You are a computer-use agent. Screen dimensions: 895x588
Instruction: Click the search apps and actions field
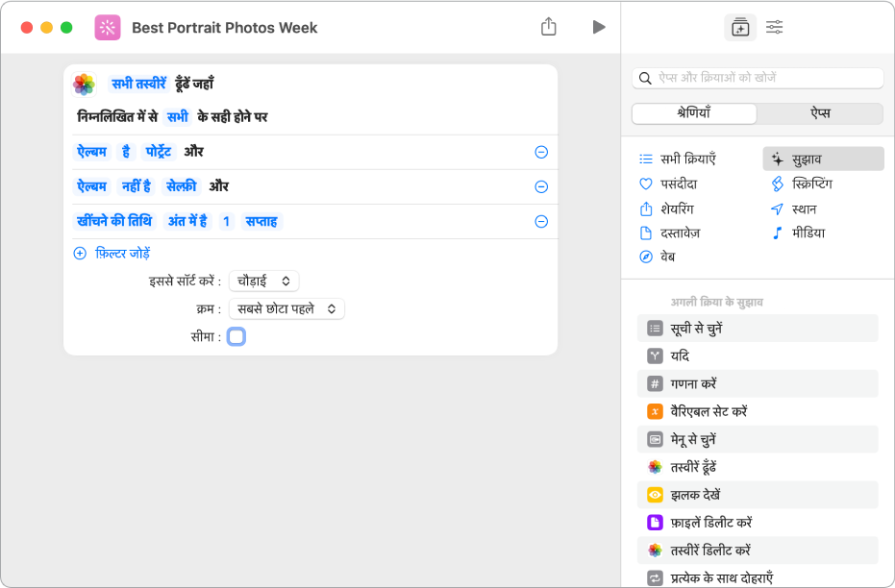tap(758, 78)
